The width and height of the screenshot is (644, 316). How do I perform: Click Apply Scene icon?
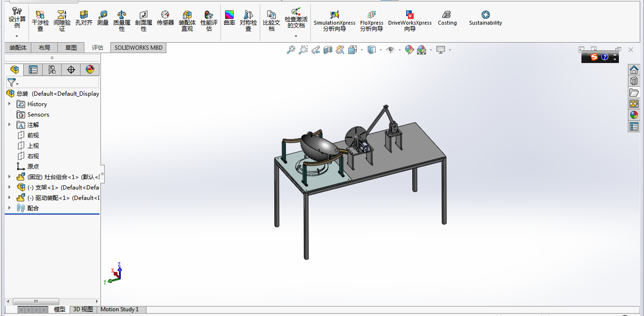pyautogui.click(x=421, y=50)
